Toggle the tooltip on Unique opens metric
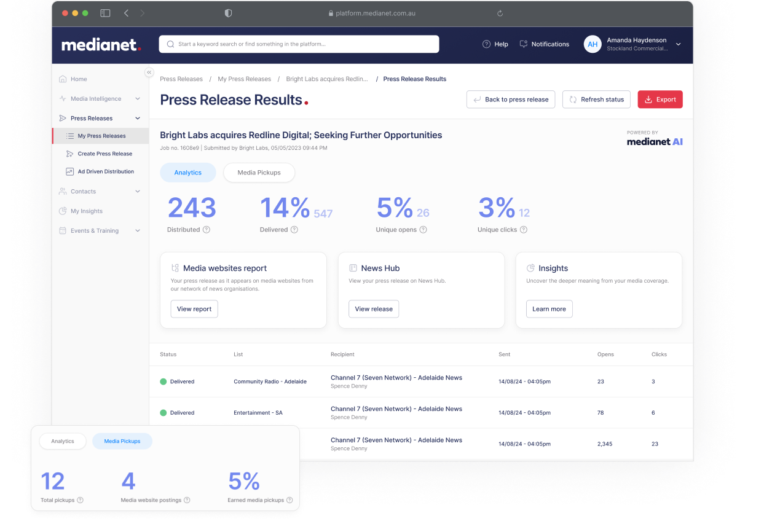This screenshot has width=772, height=532. coord(423,230)
